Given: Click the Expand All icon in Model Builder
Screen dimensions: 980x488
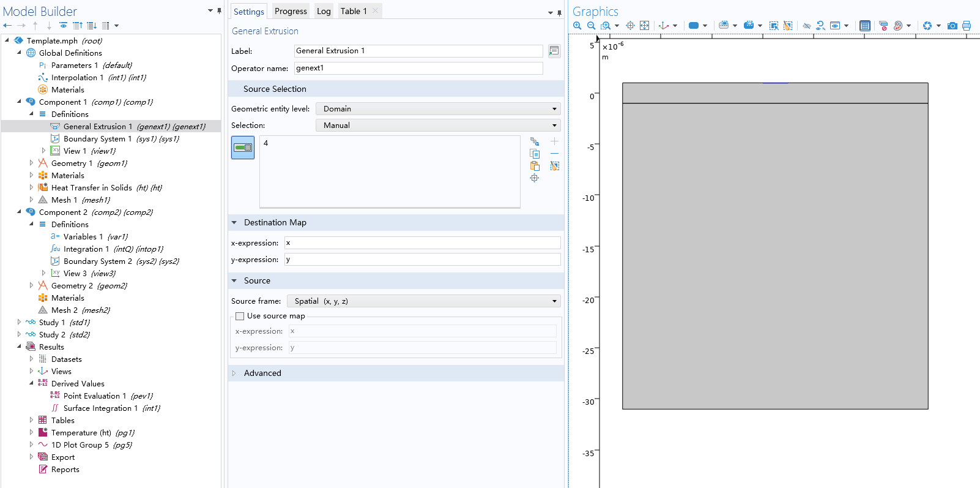Looking at the screenshot, I should coord(92,26).
